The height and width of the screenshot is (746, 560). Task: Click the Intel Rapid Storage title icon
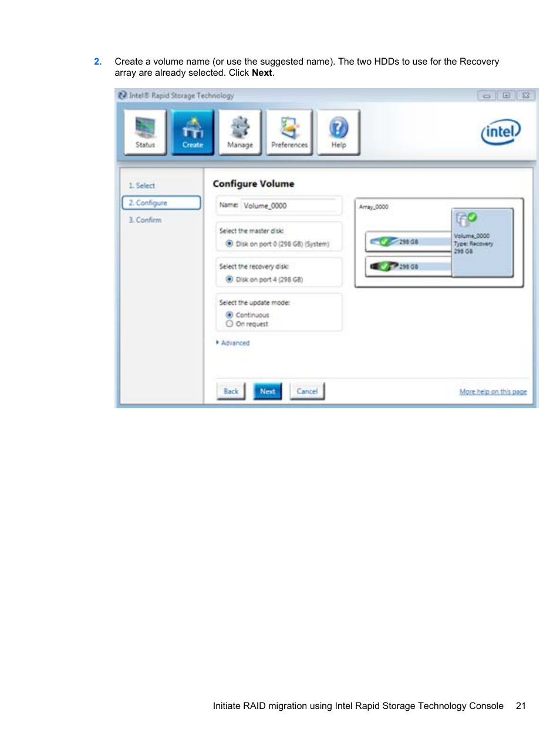[x=123, y=95]
